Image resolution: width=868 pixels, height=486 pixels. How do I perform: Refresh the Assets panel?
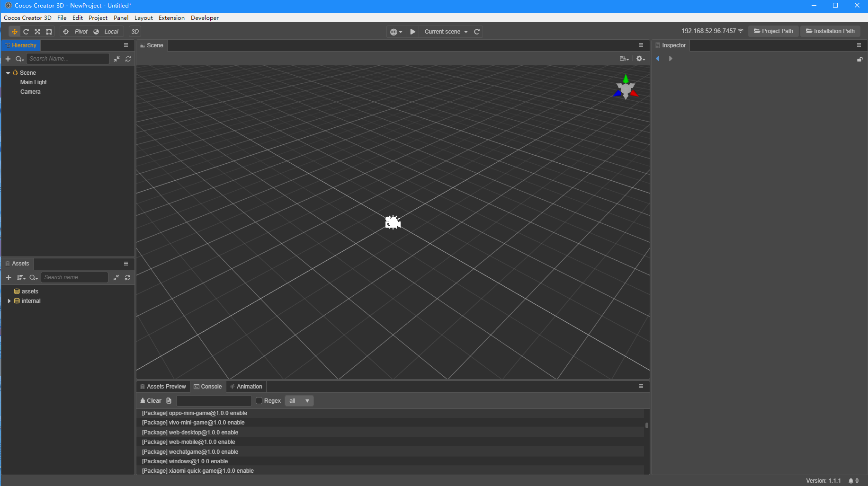click(127, 277)
